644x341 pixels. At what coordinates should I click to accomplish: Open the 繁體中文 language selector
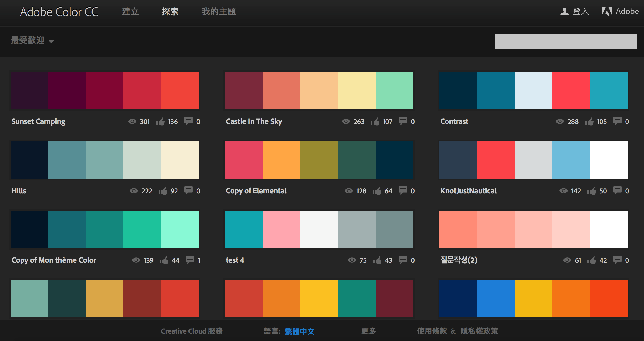click(x=299, y=331)
